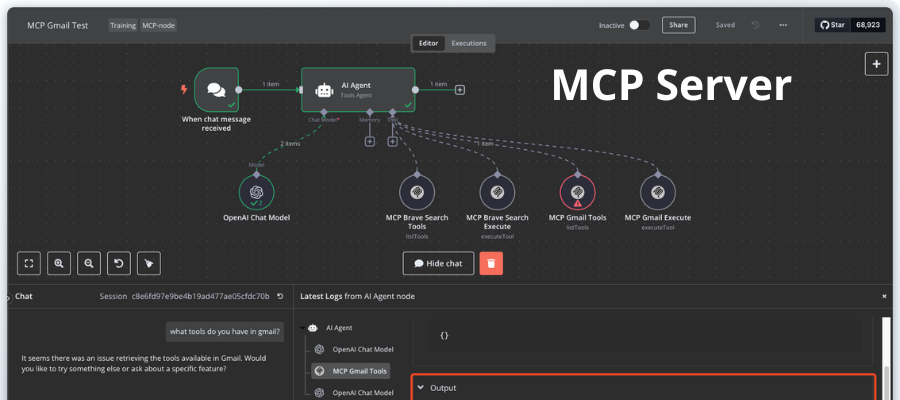The width and height of the screenshot is (900, 400).
Task: Zoom out on the canvas
Action: (88, 263)
